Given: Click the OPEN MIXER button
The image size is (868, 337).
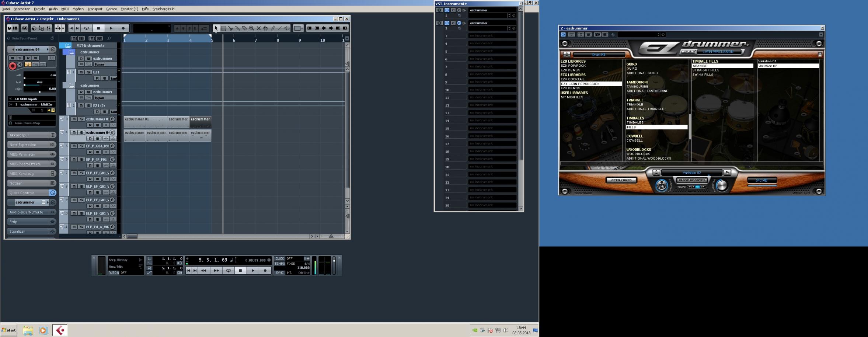Looking at the screenshot, I should click(621, 180).
